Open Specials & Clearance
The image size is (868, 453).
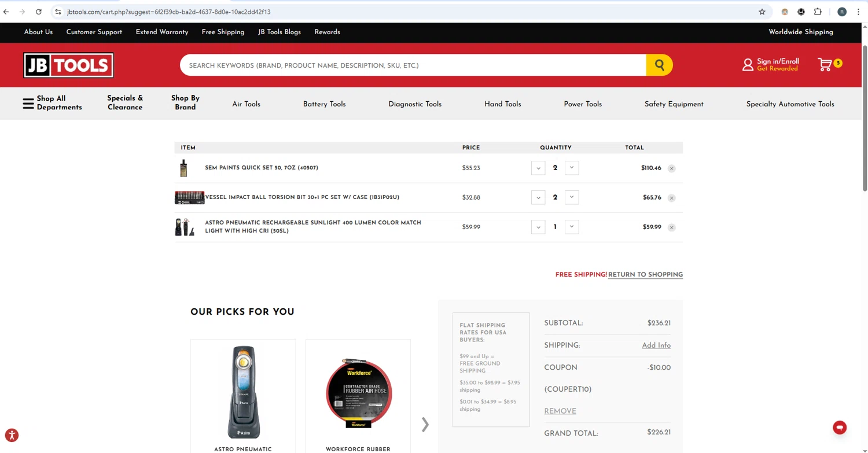(125, 103)
